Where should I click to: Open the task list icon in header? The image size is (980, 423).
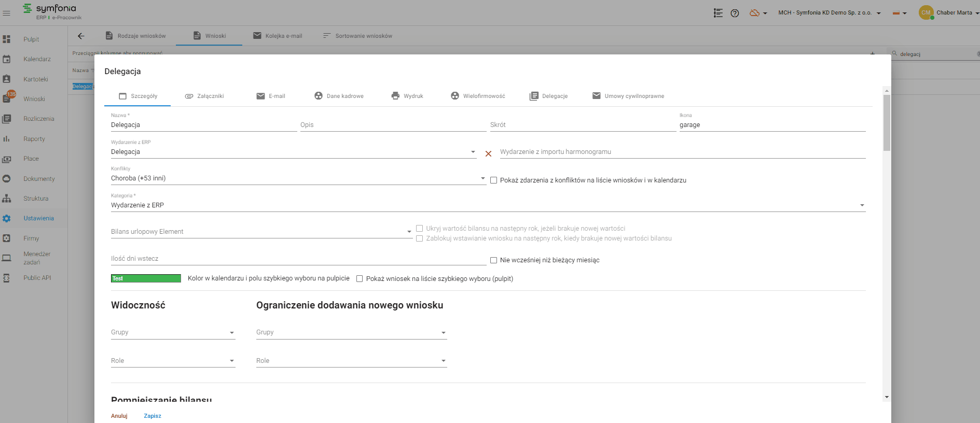(x=718, y=13)
